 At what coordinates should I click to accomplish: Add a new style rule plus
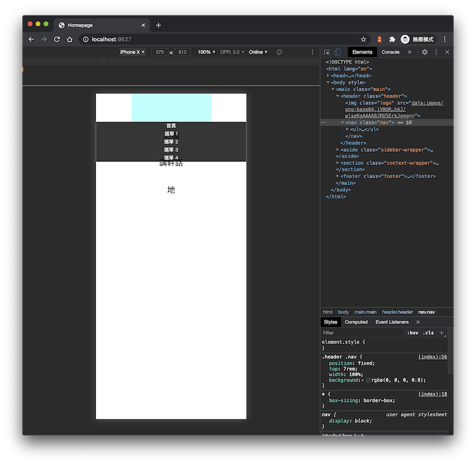441,333
